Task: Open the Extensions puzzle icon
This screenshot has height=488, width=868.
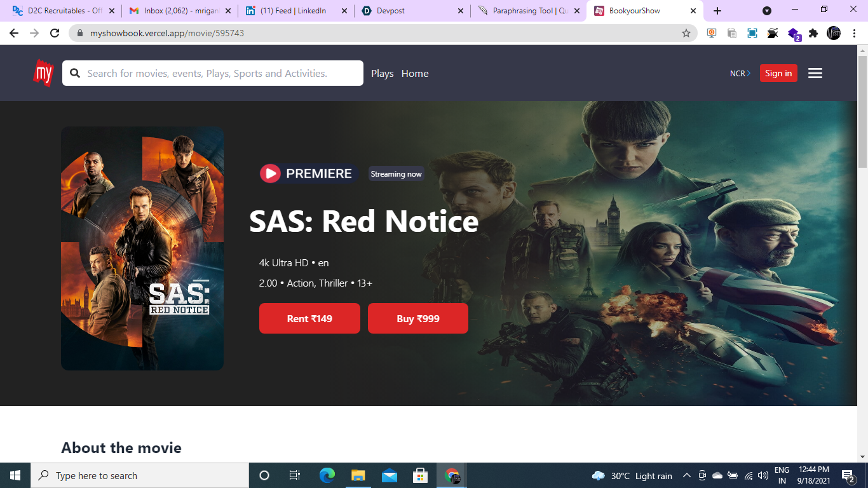Action: pyautogui.click(x=813, y=33)
